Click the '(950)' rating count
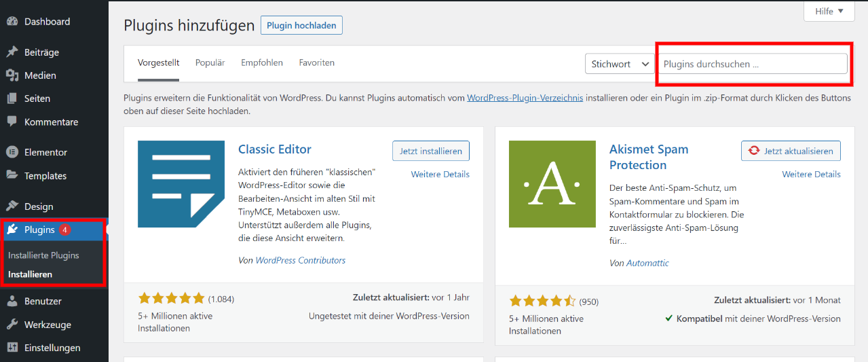 point(588,302)
